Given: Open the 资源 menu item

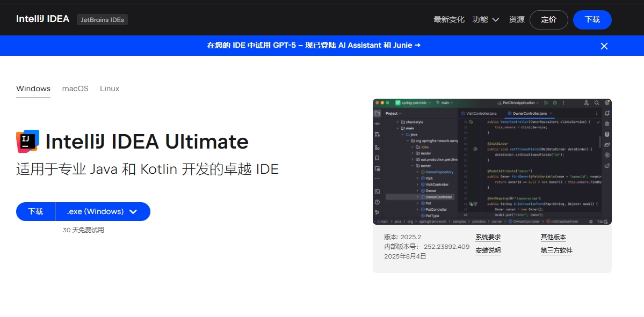Looking at the screenshot, I should tap(517, 19).
